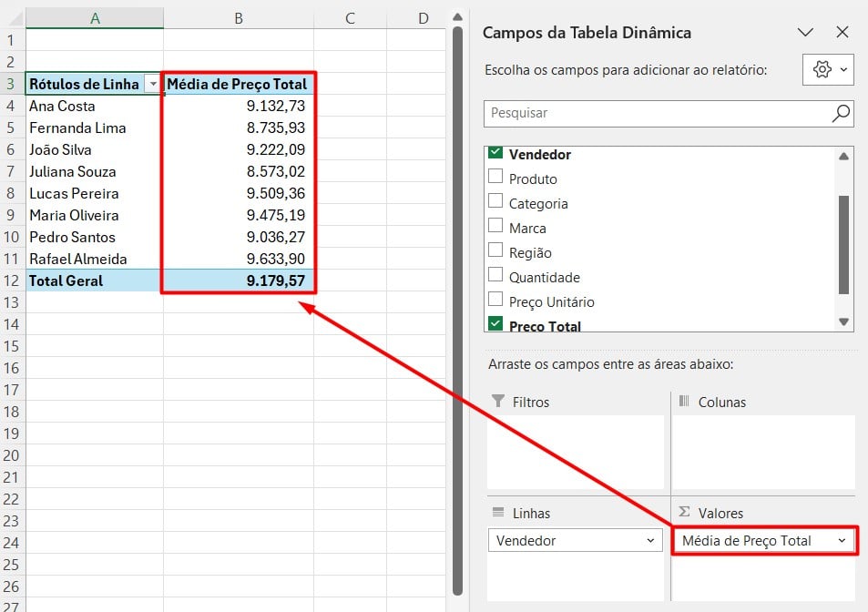Click the Marca field name

[x=527, y=229]
